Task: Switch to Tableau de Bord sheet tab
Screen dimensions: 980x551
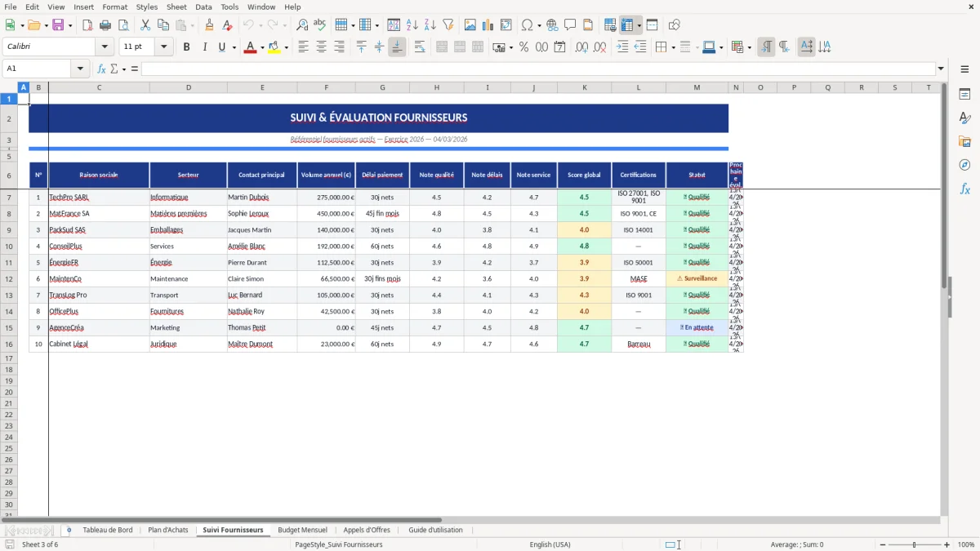Action: tap(108, 530)
